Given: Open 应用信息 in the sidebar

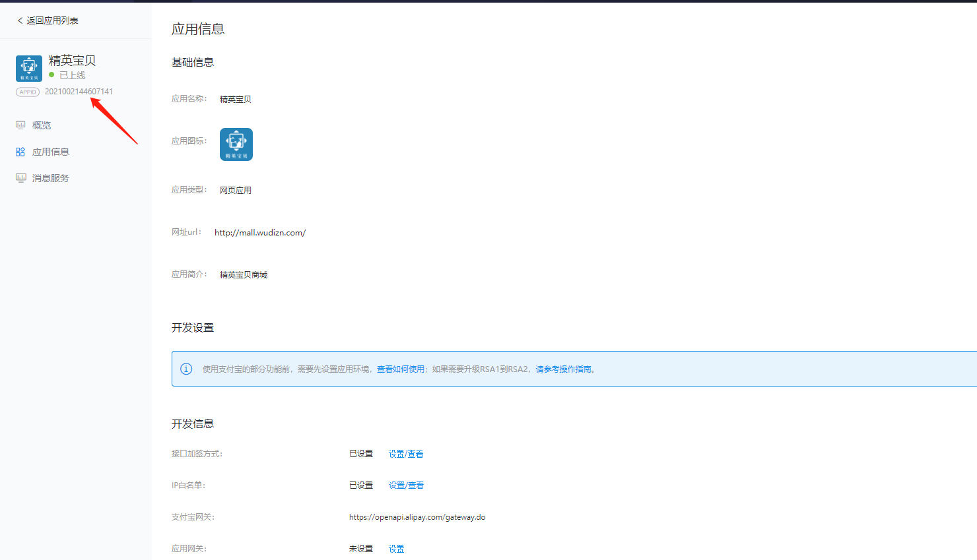Looking at the screenshot, I should 51,152.
